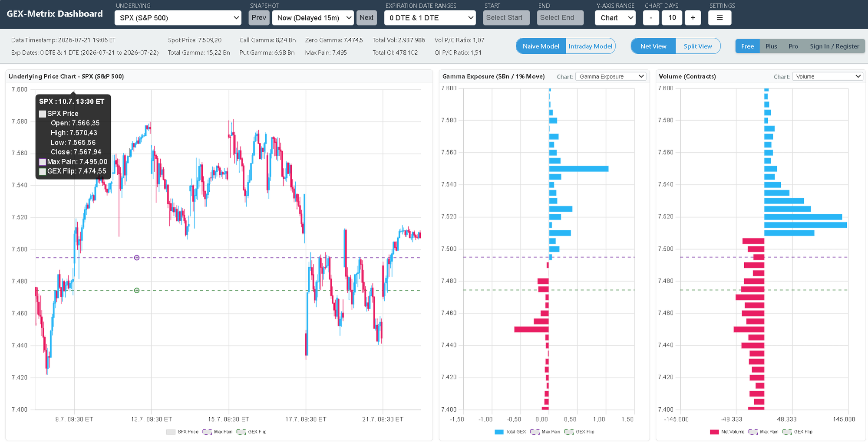Toggle Max Pain legend in volume chart

[x=763, y=432]
